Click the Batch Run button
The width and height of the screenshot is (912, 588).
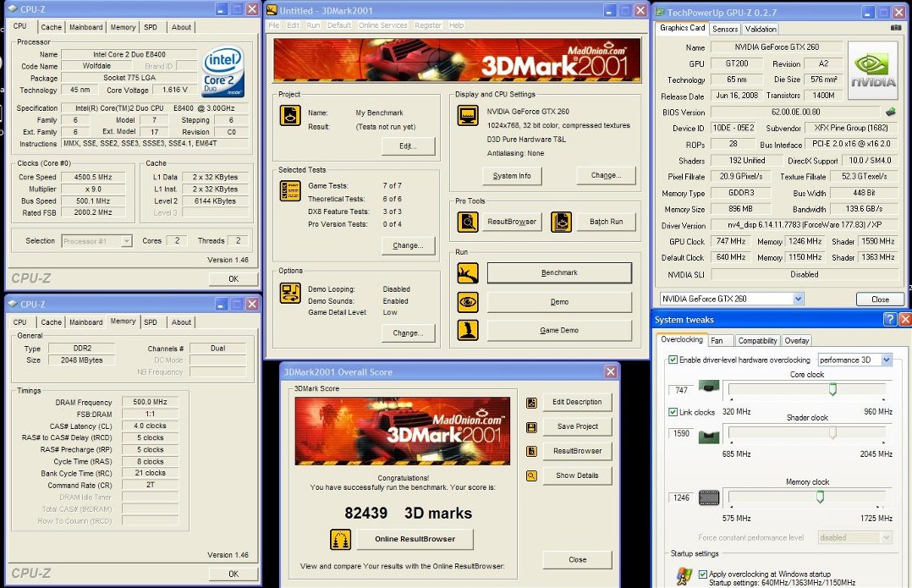pyautogui.click(x=606, y=222)
